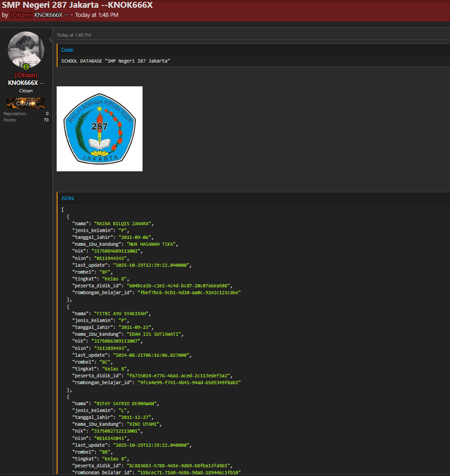This screenshot has height=476, width=450.
Task: Select the red [Citizen] label under avatar
Action: pyautogui.click(x=26, y=75)
